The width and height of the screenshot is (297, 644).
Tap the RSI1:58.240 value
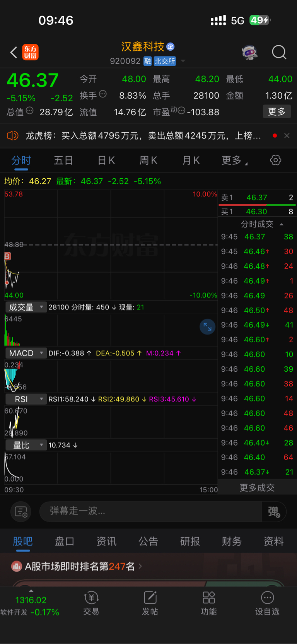72,399
